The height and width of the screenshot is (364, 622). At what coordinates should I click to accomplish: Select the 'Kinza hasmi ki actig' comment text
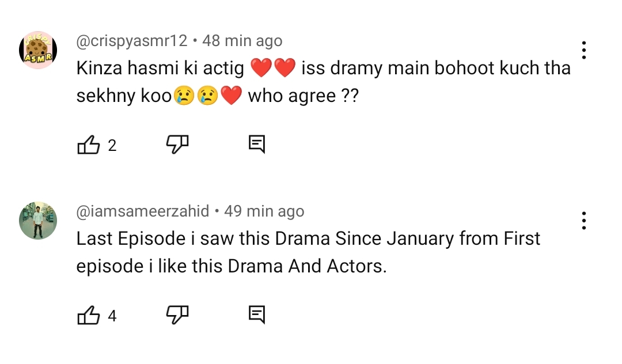pos(162,69)
